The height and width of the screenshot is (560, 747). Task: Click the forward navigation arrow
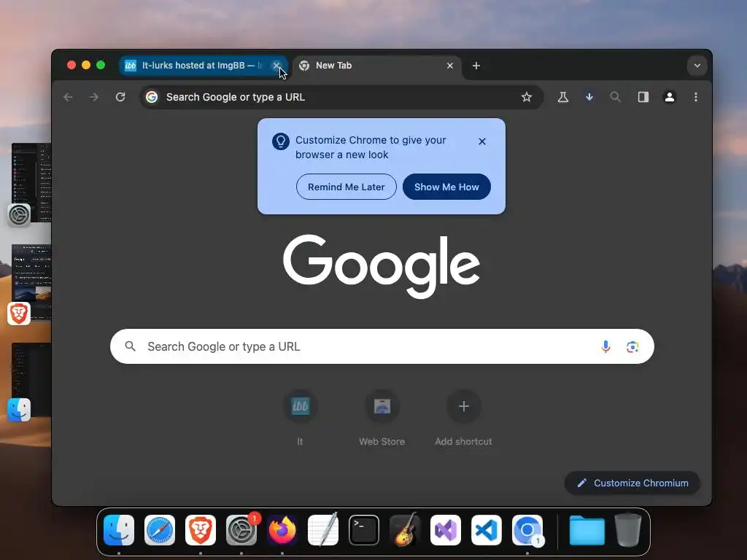point(94,97)
